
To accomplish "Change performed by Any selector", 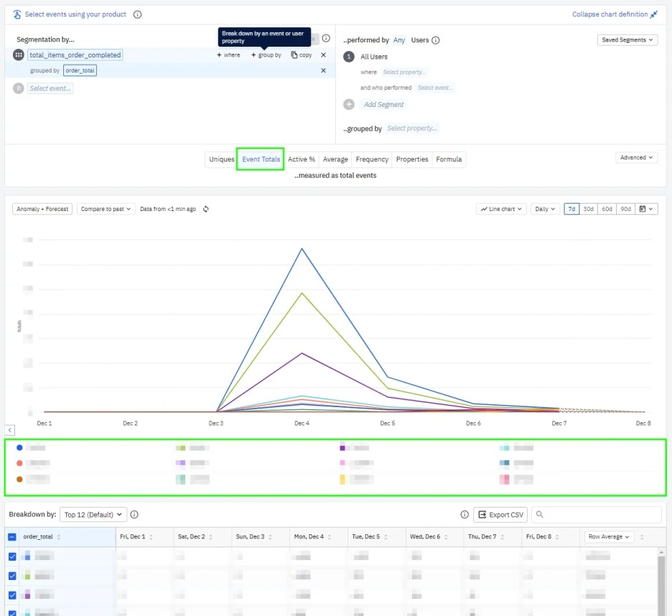I will [399, 40].
